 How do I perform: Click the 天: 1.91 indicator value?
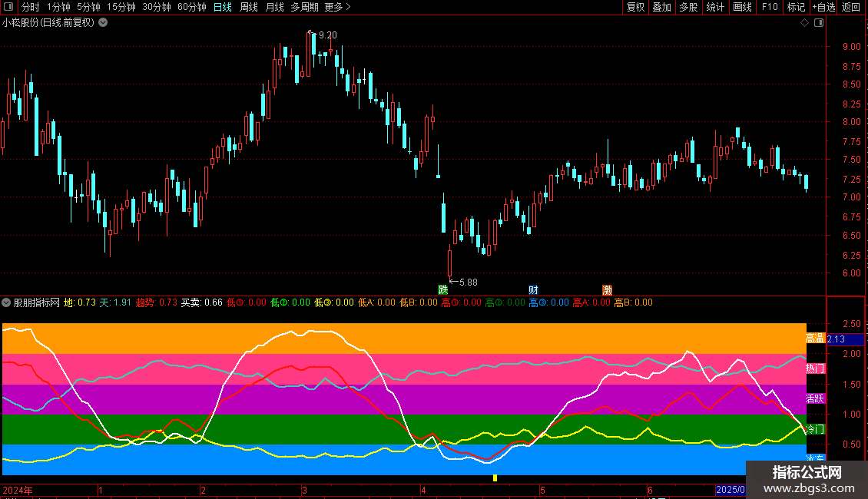115,302
